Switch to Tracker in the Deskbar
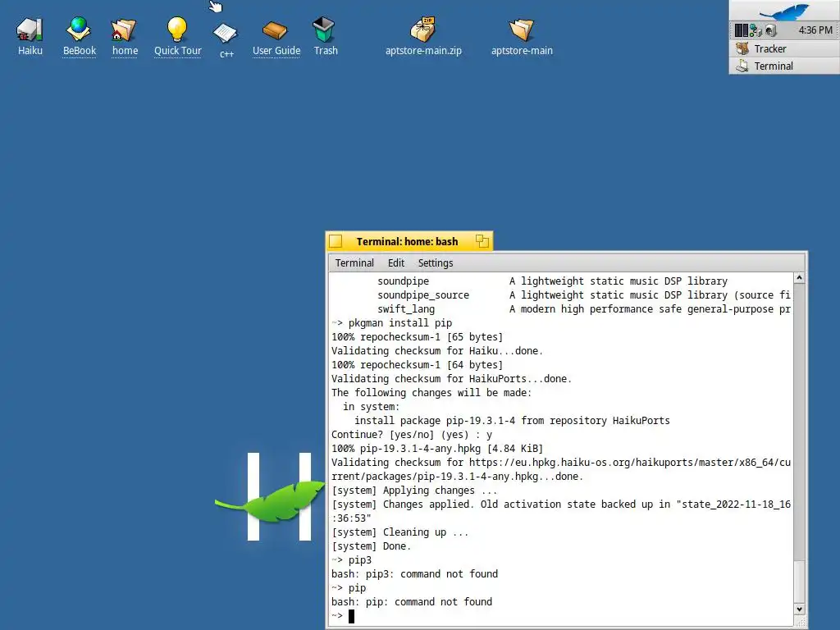840x630 pixels. click(784, 48)
